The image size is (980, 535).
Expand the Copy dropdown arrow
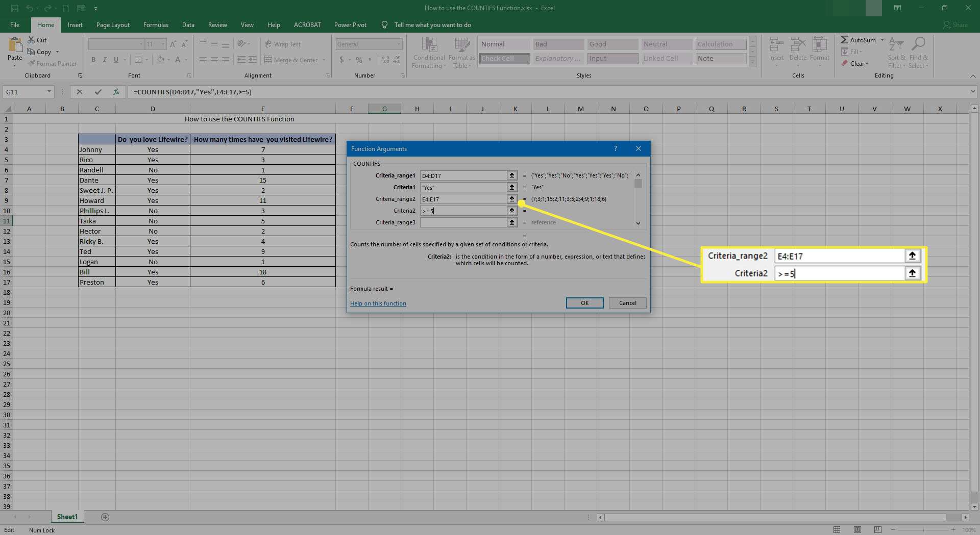(x=57, y=52)
